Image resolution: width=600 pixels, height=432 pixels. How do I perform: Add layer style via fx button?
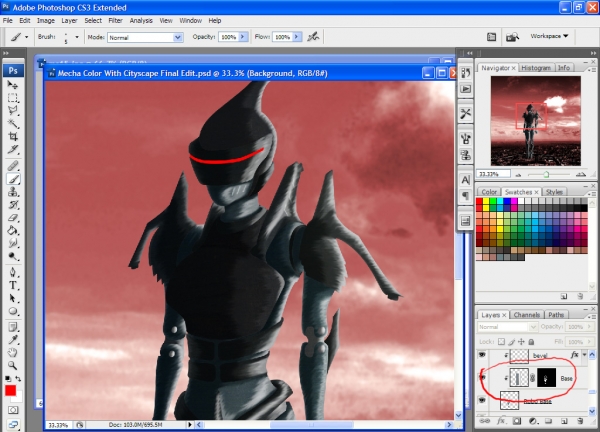click(501, 421)
